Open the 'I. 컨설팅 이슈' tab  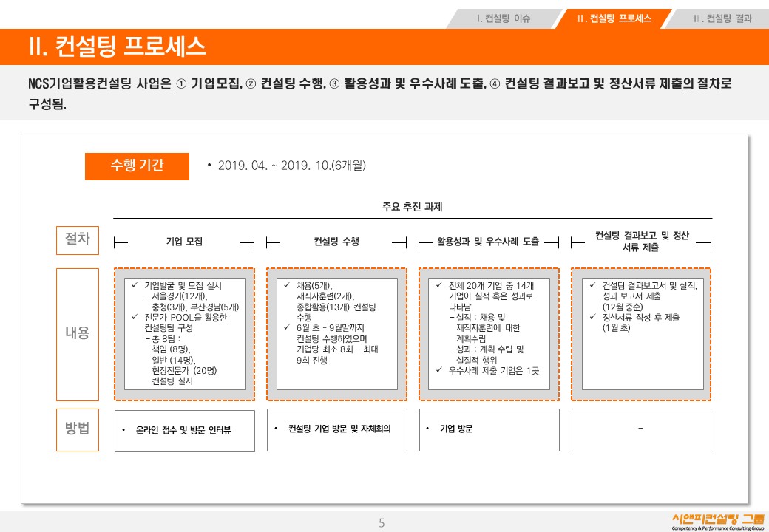pos(504,18)
